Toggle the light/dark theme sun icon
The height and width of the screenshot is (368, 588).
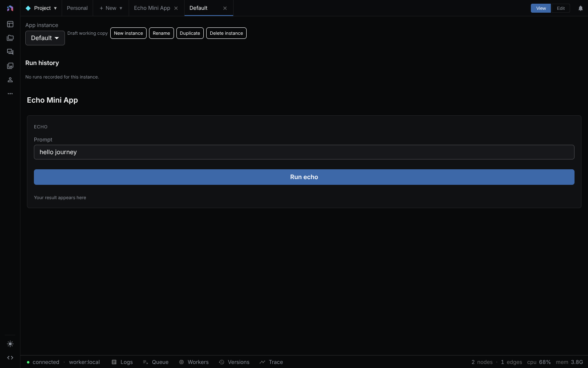pyautogui.click(x=10, y=344)
